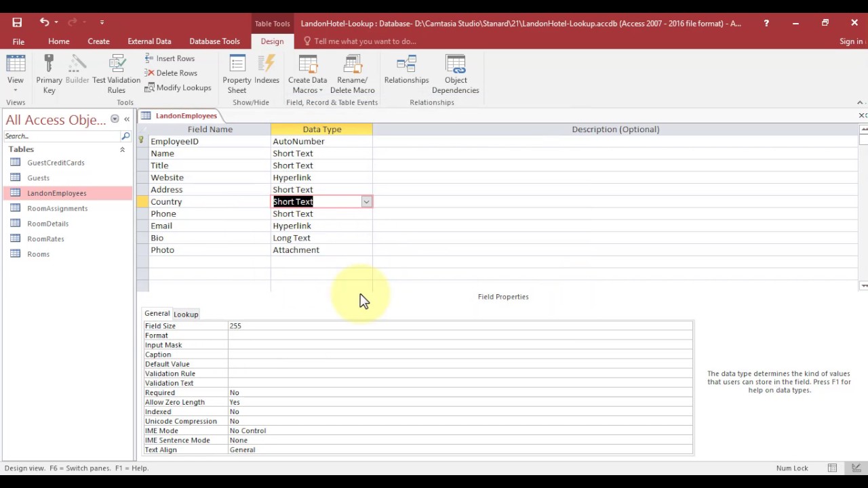Viewport: 868px width, 488px height.
Task: Collapse the ribbon with the arrow
Action: point(860,102)
